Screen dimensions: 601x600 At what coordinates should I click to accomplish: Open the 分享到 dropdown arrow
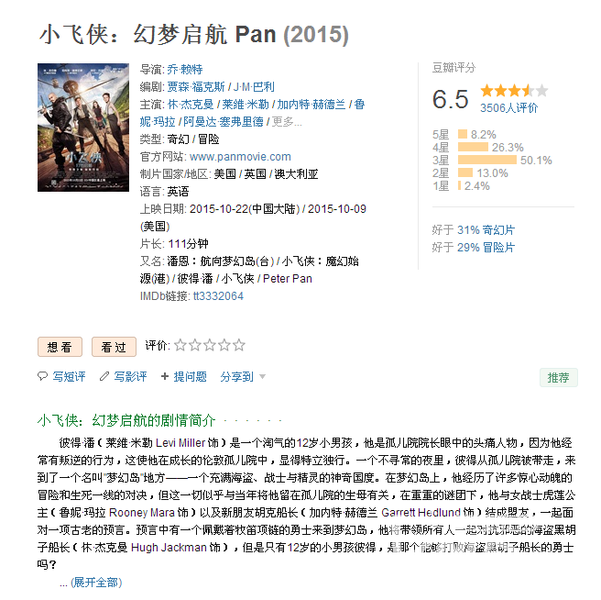point(263,376)
